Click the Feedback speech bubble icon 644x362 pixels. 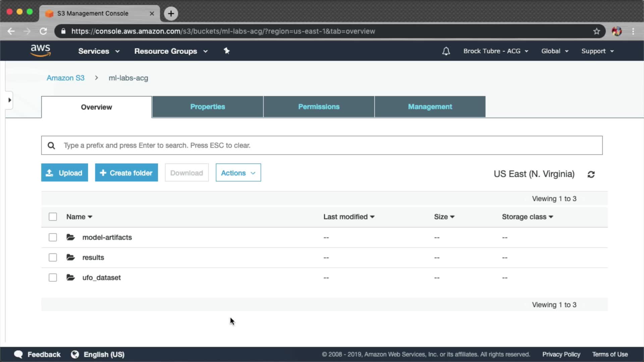18,354
